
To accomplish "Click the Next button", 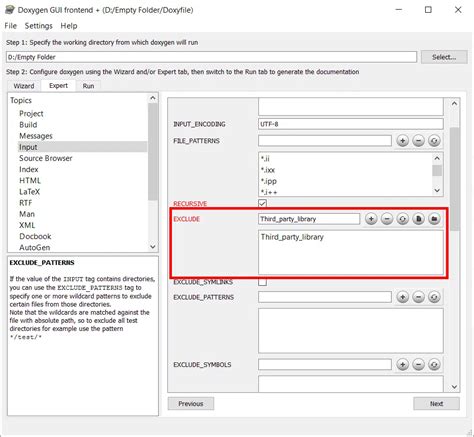I will pyautogui.click(x=436, y=404).
